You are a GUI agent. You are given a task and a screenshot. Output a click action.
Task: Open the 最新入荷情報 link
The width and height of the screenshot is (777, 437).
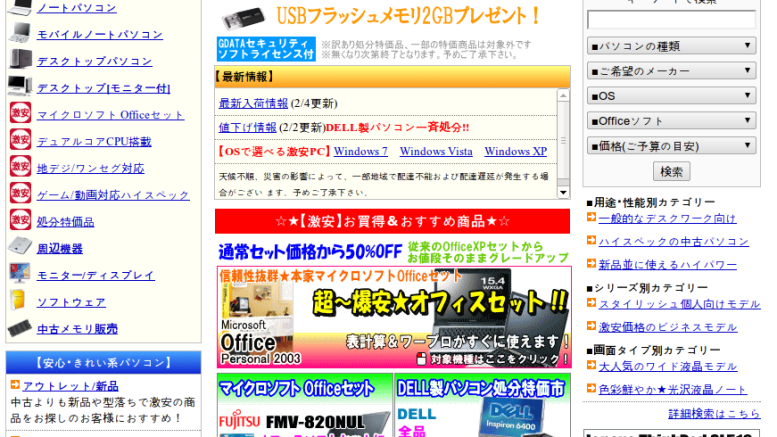253,103
